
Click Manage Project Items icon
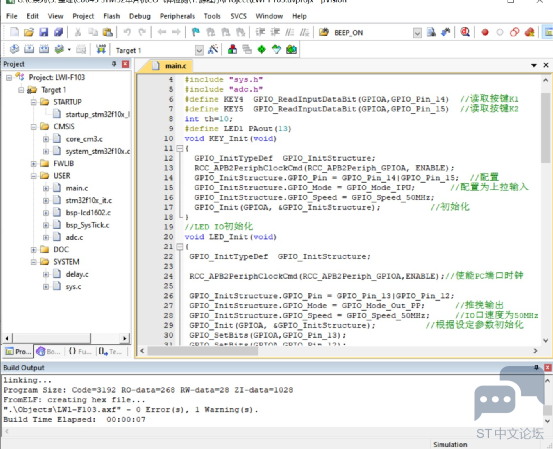(x=232, y=49)
